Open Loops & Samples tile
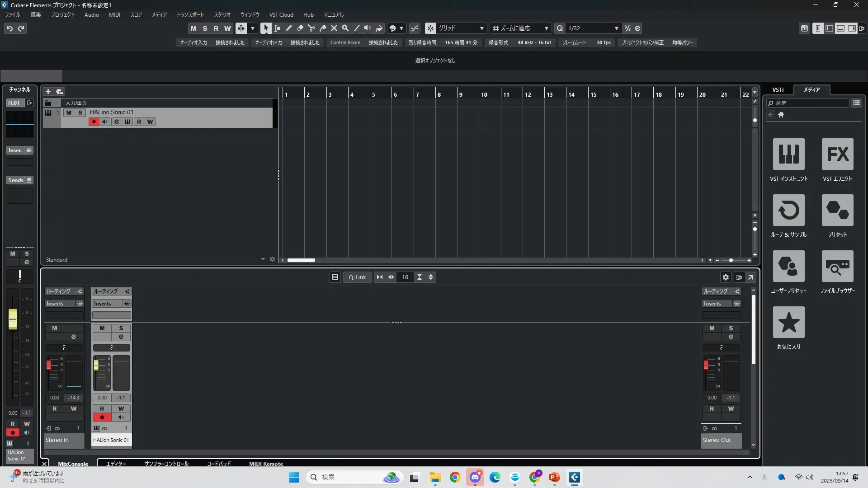868x488 pixels. tap(788, 210)
